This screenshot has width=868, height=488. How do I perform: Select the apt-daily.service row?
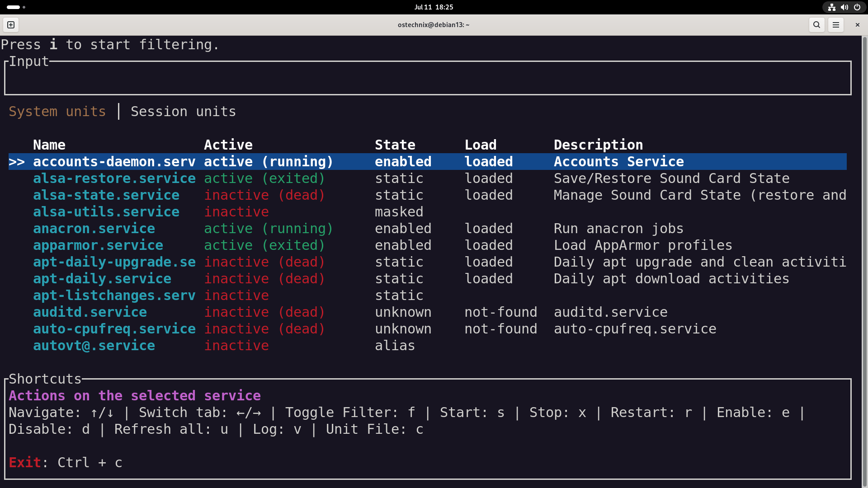point(102,278)
